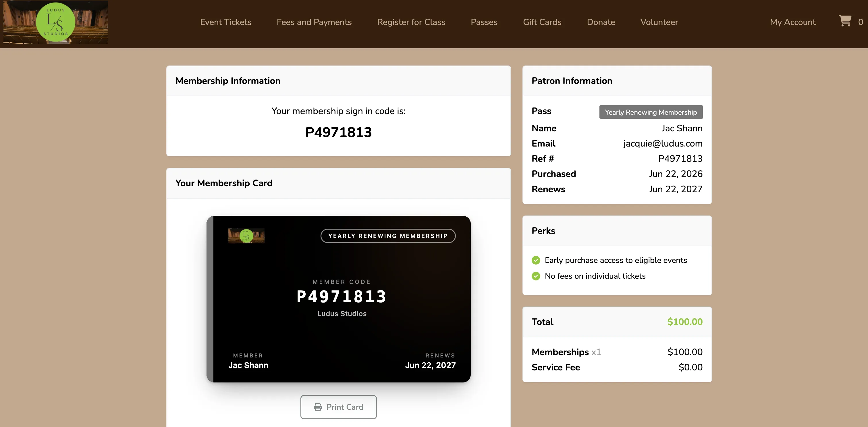Go to Fees and Payments
The width and height of the screenshot is (868, 427).
[x=314, y=22]
